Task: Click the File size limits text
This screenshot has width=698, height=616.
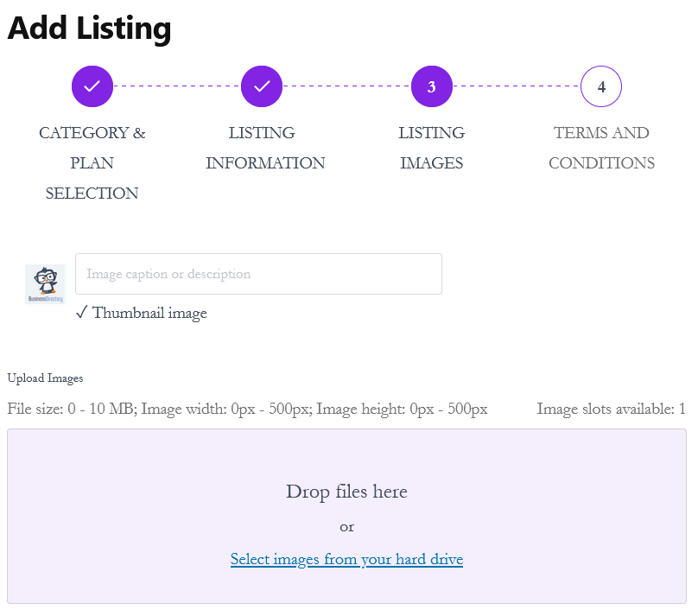Action: point(248,409)
